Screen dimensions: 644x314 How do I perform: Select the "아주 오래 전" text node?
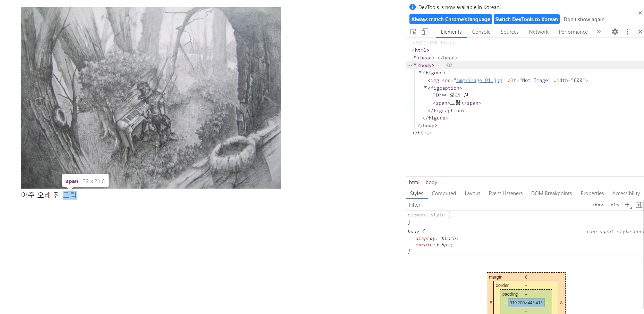pyautogui.click(x=454, y=95)
